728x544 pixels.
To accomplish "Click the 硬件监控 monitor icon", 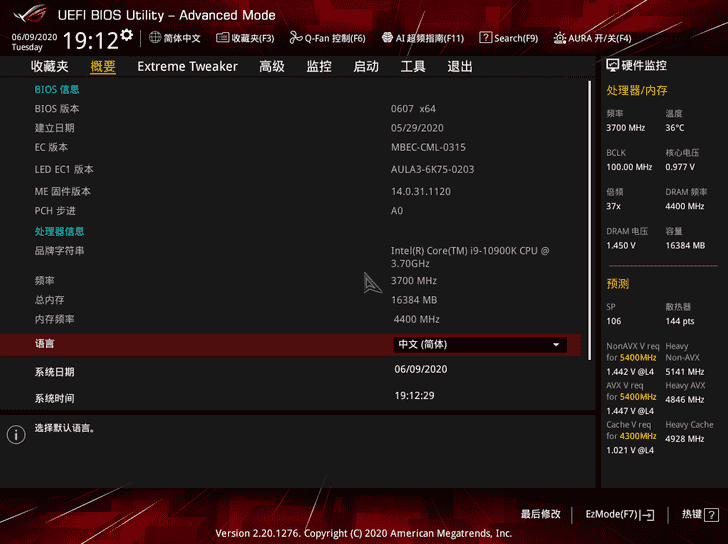I will [612, 65].
